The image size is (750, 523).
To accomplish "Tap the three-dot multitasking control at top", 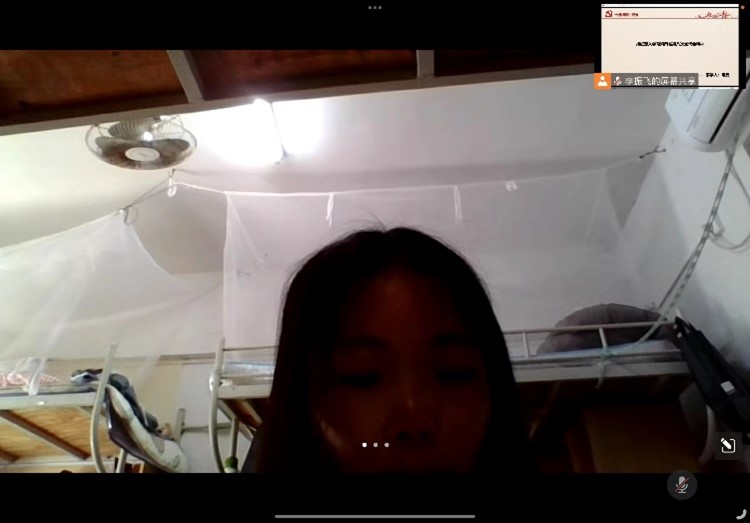I will pyautogui.click(x=375, y=7).
